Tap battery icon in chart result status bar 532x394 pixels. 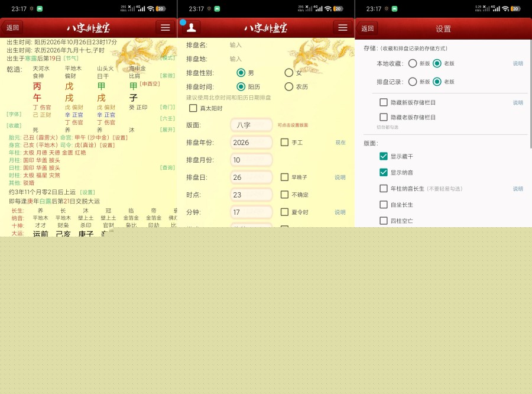pyautogui.click(x=160, y=9)
